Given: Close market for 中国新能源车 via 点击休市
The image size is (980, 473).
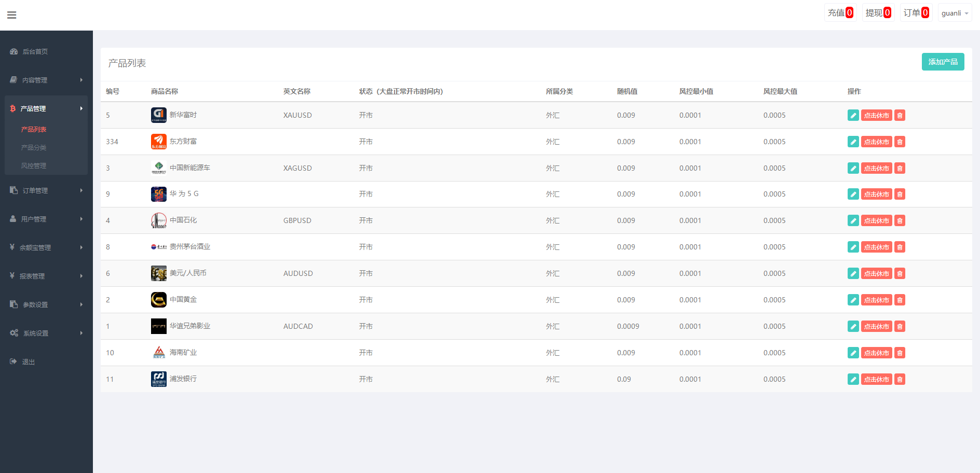Looking at the screenshot, I should (876, 168).
